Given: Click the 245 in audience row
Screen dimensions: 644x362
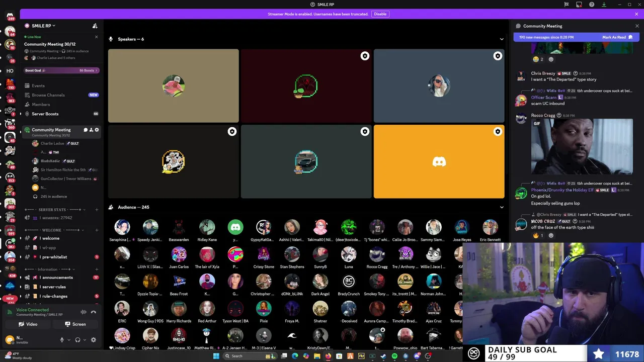Looking at the screenshot, I should 53,197.
